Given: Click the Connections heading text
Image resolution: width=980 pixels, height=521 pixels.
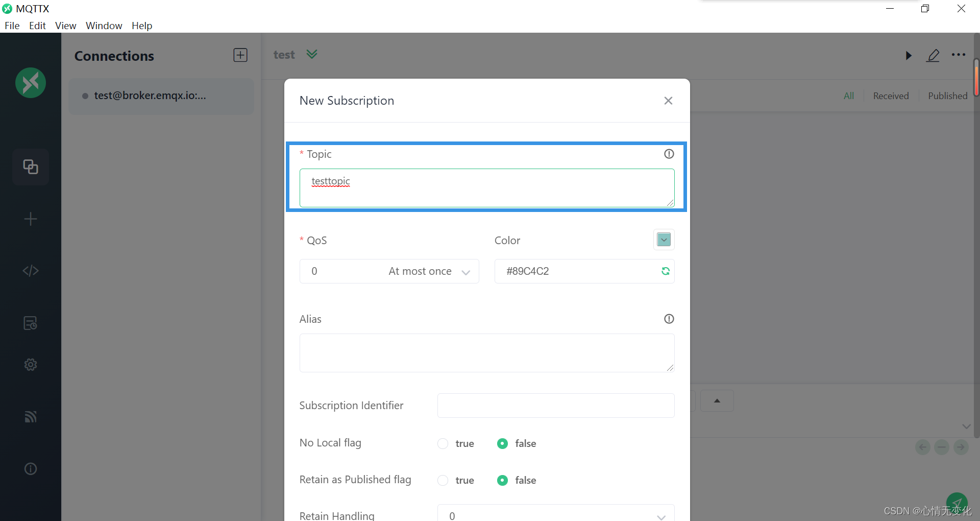Looking at the screenshot, I should (x=114, y=56).
